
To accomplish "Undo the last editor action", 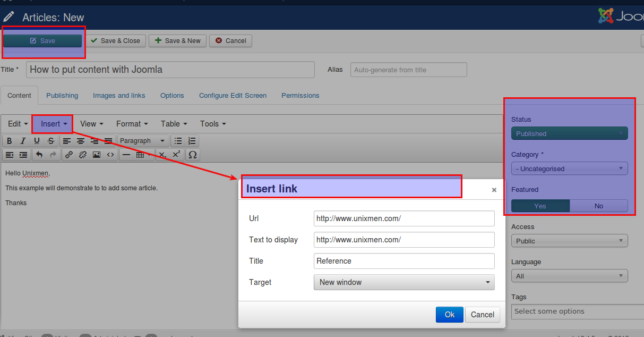I will coord(39,155).
